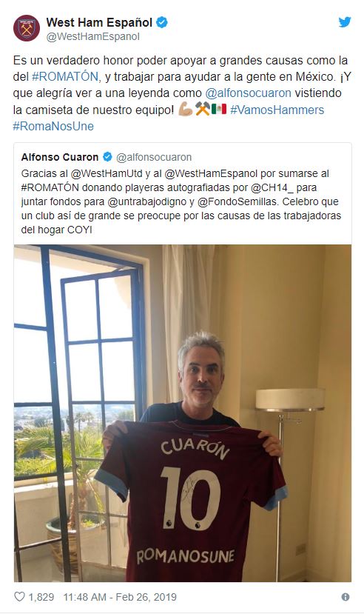Click the Twitter bird logo
This screenshot has height=614, width=364.
coord(345,22)
